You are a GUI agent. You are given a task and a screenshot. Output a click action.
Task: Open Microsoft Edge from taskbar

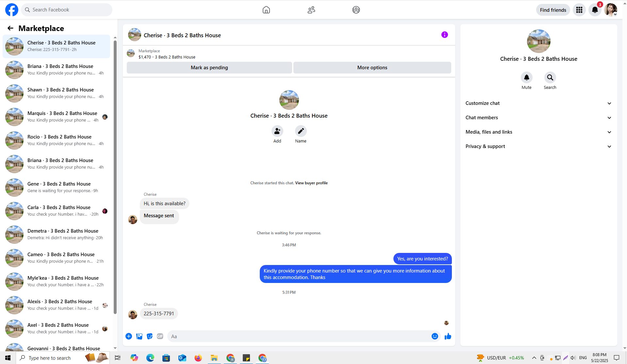pyautogui.click(x=150, y=358)
